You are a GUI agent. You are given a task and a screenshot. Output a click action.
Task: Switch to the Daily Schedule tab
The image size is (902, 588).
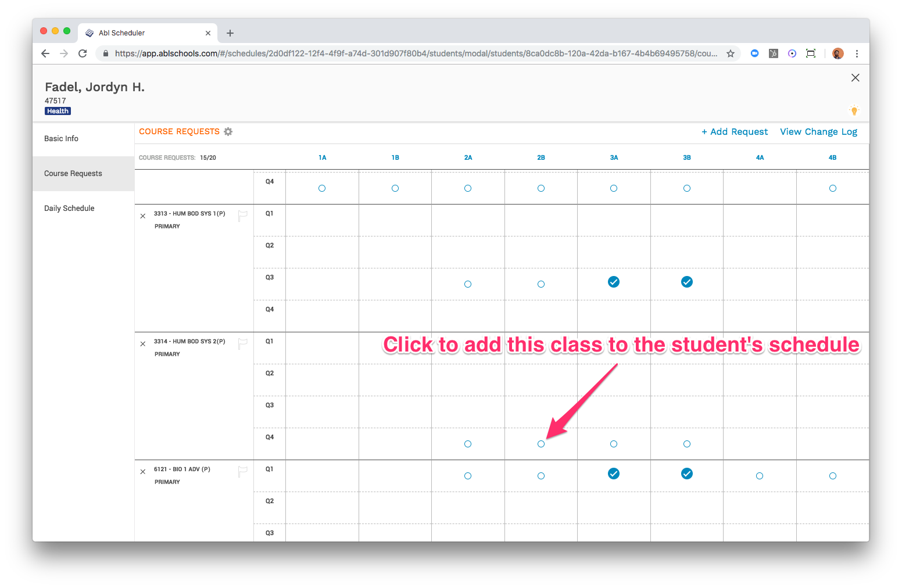point(69,209)
